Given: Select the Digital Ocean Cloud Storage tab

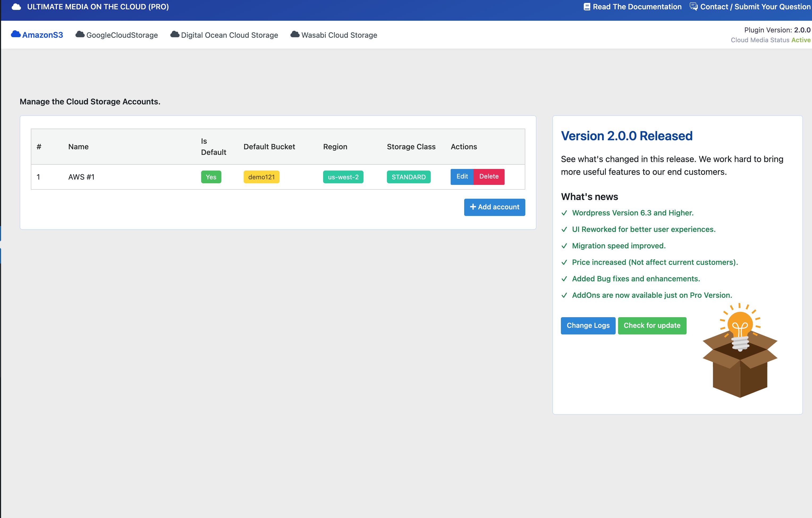Looking at the screenshot, I should coord(229,35).
